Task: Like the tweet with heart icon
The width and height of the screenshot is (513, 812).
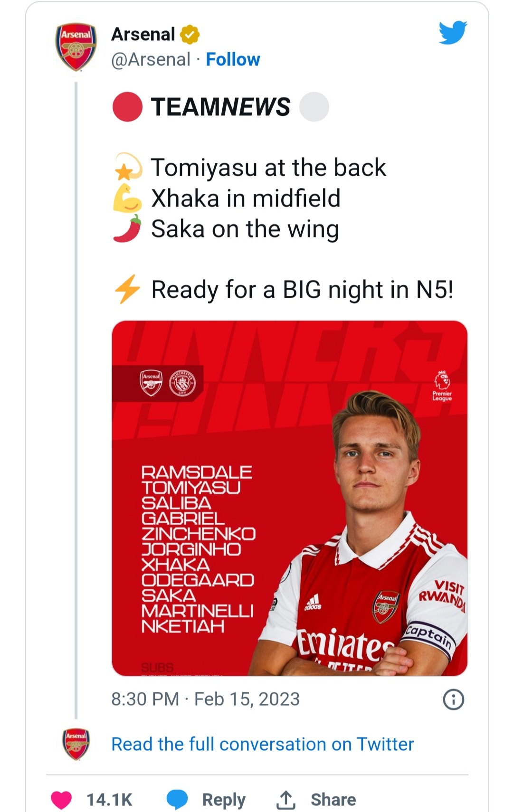Action: tap(61, 800)
